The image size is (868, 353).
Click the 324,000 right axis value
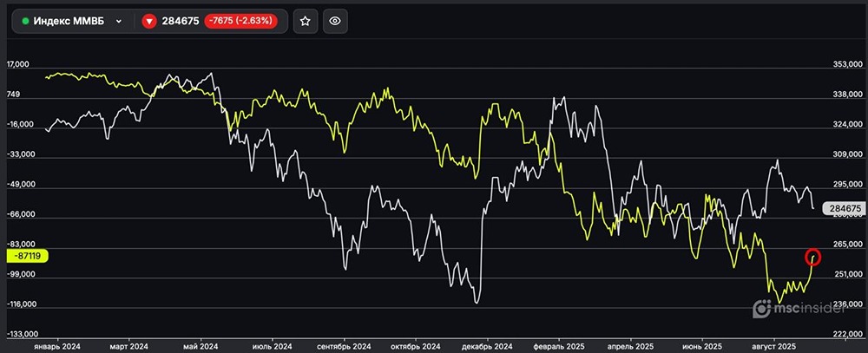pos(847,125)
